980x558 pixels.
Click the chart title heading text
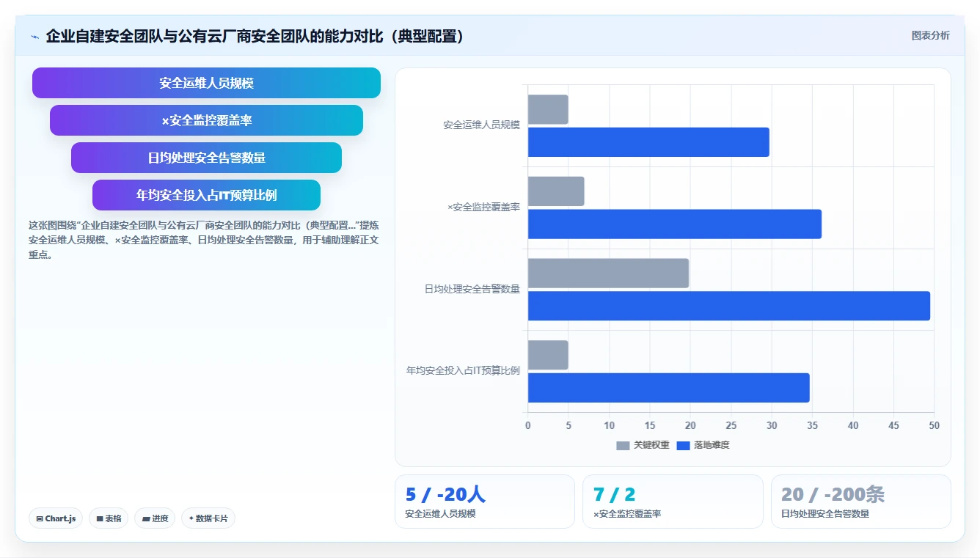coord(255,36)
